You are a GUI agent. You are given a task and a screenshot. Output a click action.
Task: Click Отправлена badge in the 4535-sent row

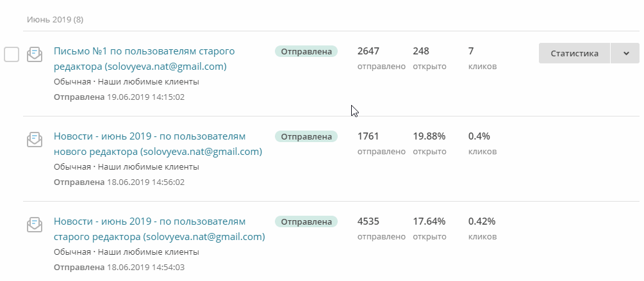tap(306, 221)
